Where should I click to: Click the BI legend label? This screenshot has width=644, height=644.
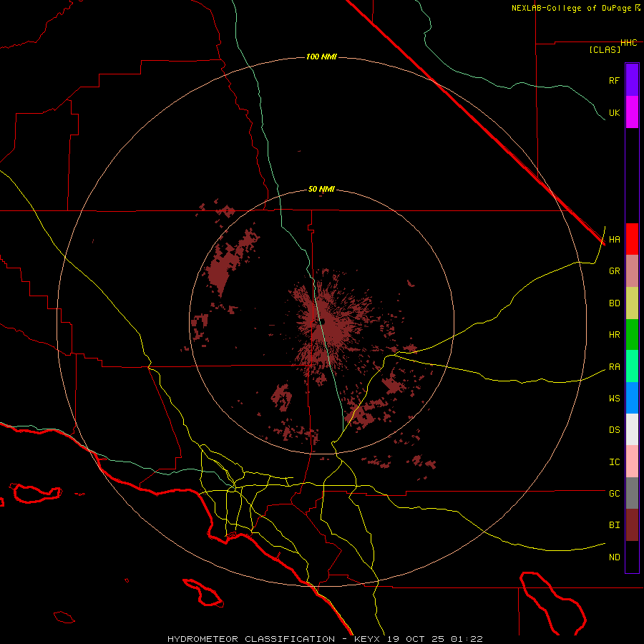(614, 525)
